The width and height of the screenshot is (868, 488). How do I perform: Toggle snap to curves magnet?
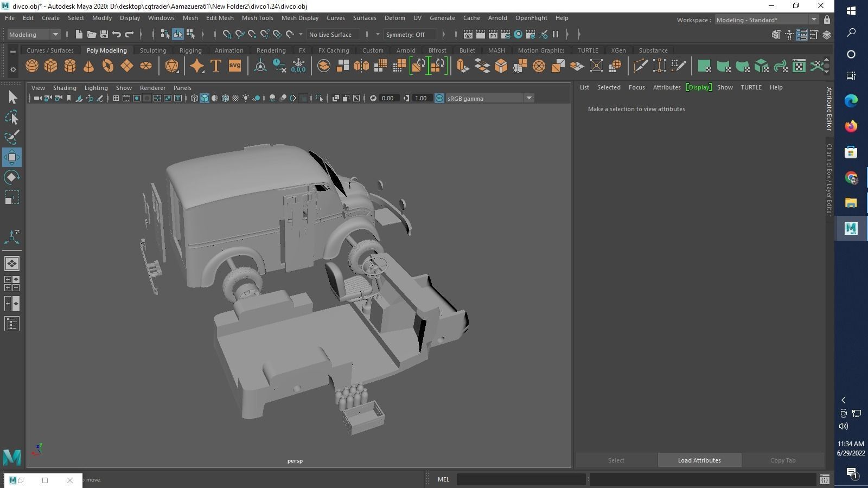[240, 35]
